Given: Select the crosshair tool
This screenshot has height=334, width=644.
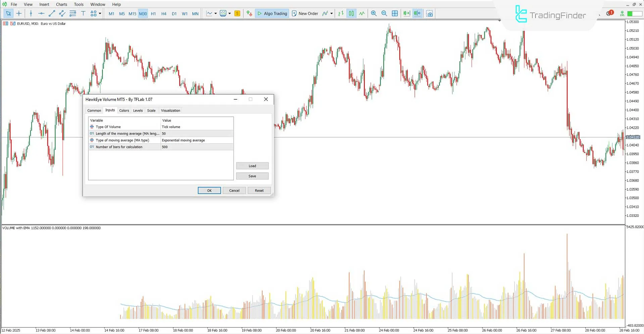Looking at the screenshot, I should 19,13.
